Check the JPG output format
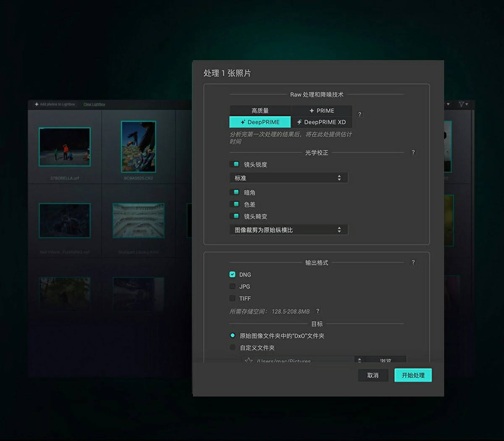 pos(232,286)
